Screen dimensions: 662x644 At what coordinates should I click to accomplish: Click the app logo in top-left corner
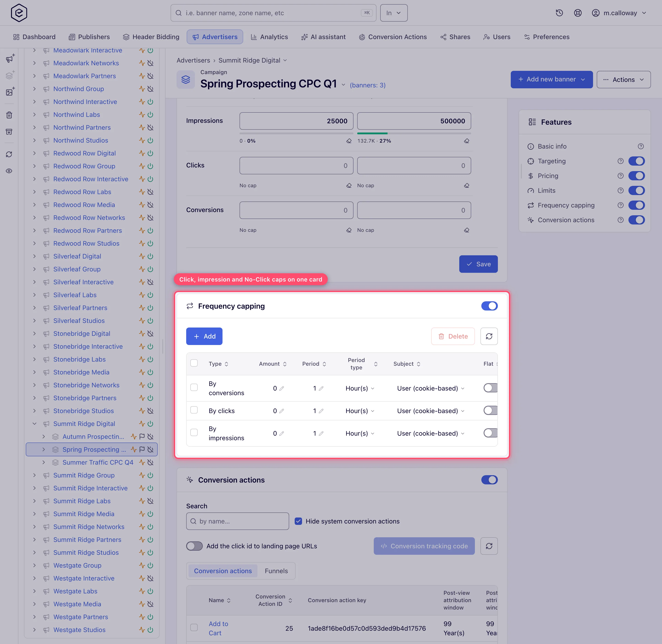click(x=19, y=13)
